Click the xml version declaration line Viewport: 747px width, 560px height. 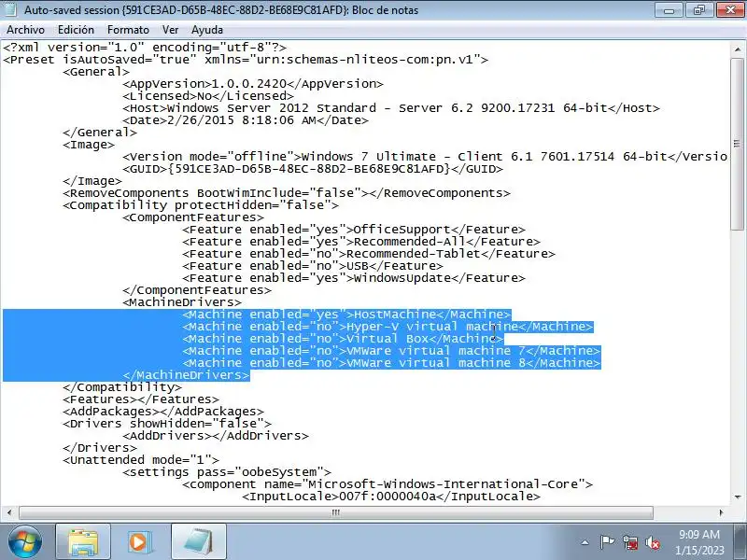(145, 48)
